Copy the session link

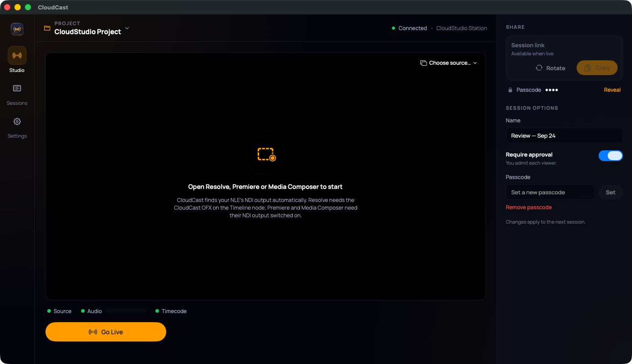[597, 68]
